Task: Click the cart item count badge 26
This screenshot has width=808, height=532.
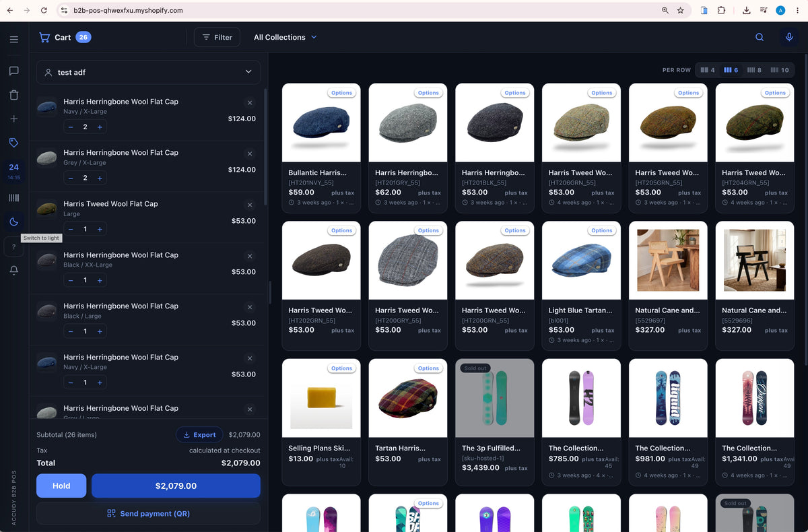Action: (83, 37)
